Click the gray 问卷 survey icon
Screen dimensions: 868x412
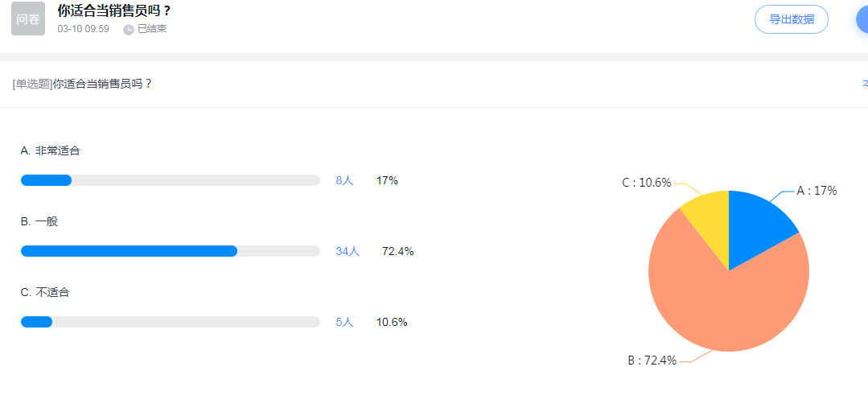(28, 19)
